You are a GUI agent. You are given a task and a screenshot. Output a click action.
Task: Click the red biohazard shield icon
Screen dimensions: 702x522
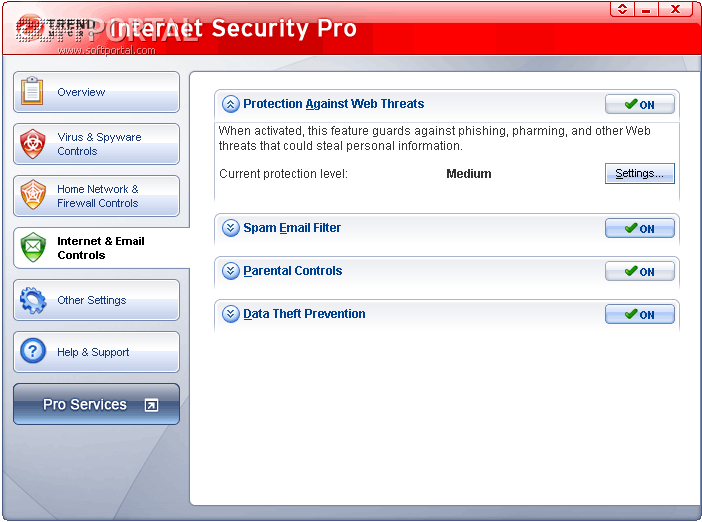click(x=33, y=144)
